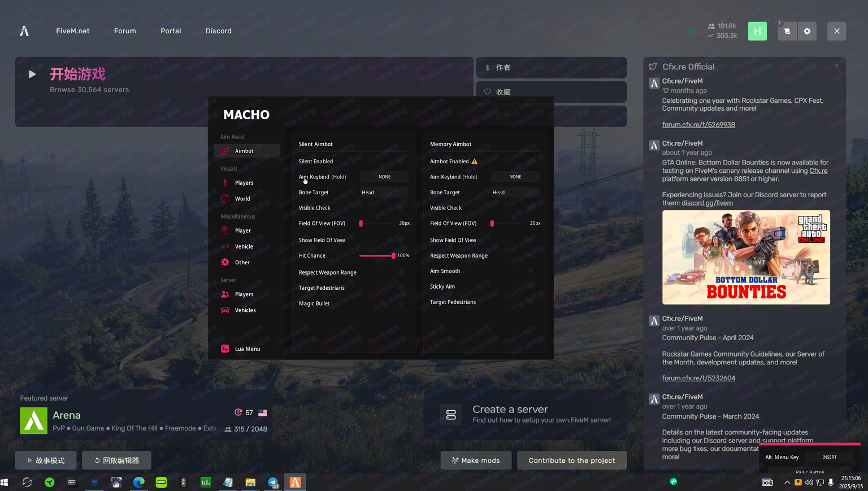
Task: Toggle Aim Smooth switch
Action: 531,271
